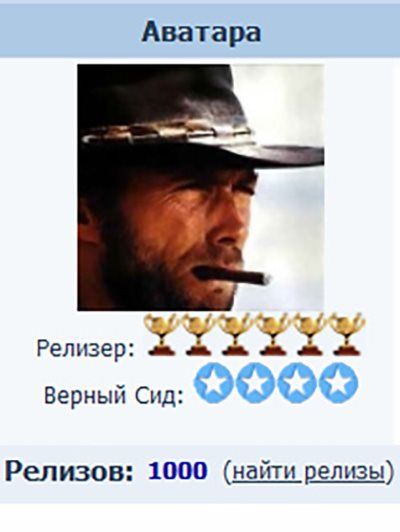
Task: Click the sixth gold trophy icon
Action: pos(347,335)
